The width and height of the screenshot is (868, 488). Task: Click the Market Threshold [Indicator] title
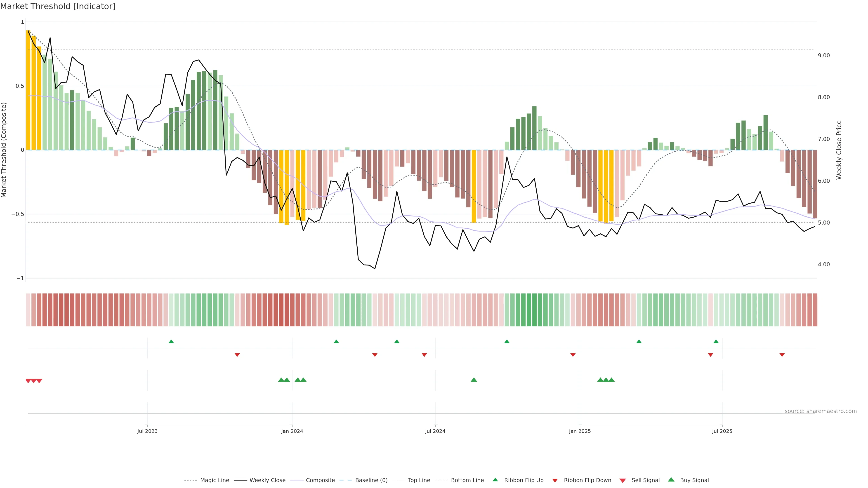pos(58,6)
